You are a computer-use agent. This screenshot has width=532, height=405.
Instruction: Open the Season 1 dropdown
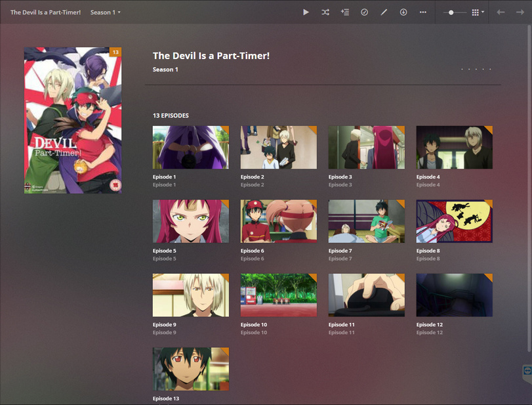(105, 12)
